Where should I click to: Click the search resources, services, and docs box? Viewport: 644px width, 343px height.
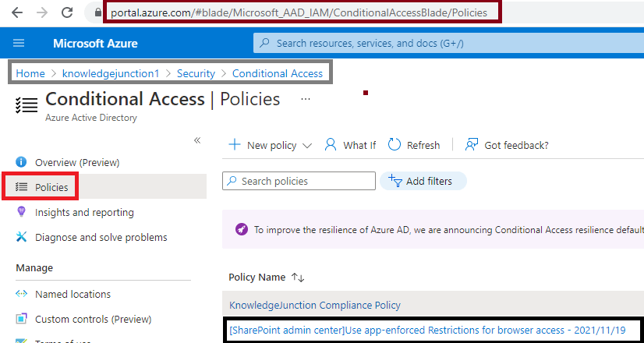pyautogui.click(x=448, y=43)
